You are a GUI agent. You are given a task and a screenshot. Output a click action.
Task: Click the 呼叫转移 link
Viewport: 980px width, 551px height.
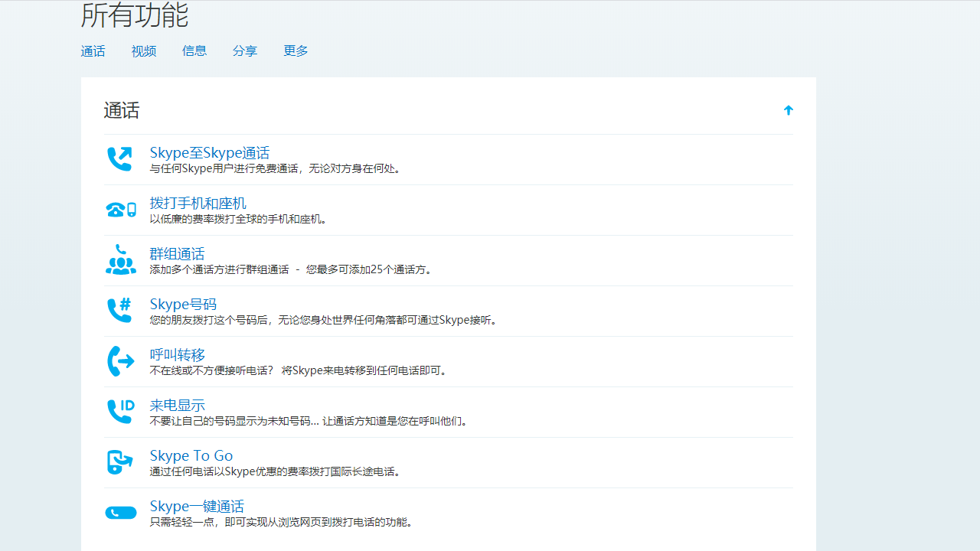point(177,354)
